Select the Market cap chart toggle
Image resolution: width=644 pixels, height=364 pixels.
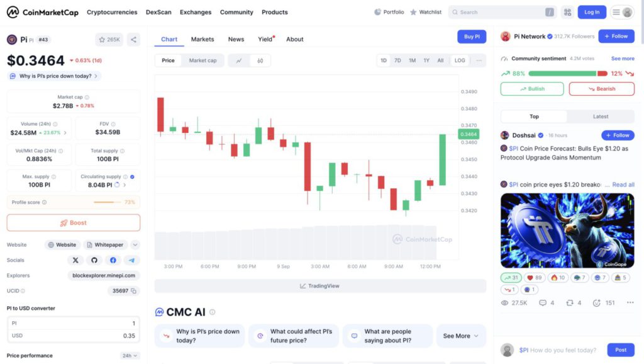[x=203, y=60]
